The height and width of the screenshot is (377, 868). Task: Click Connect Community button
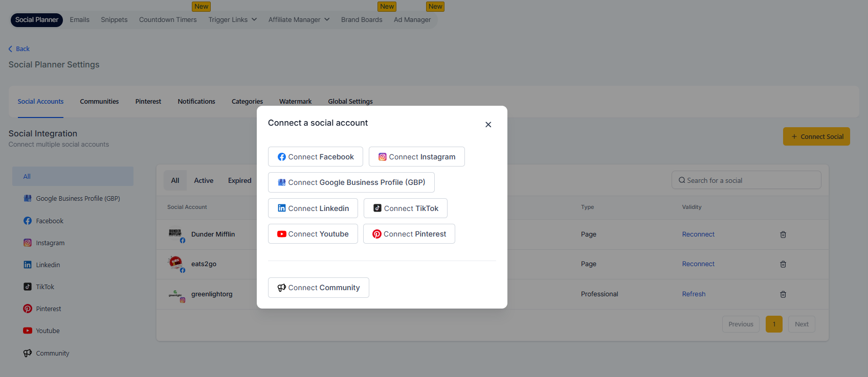(x=319, y=288)
